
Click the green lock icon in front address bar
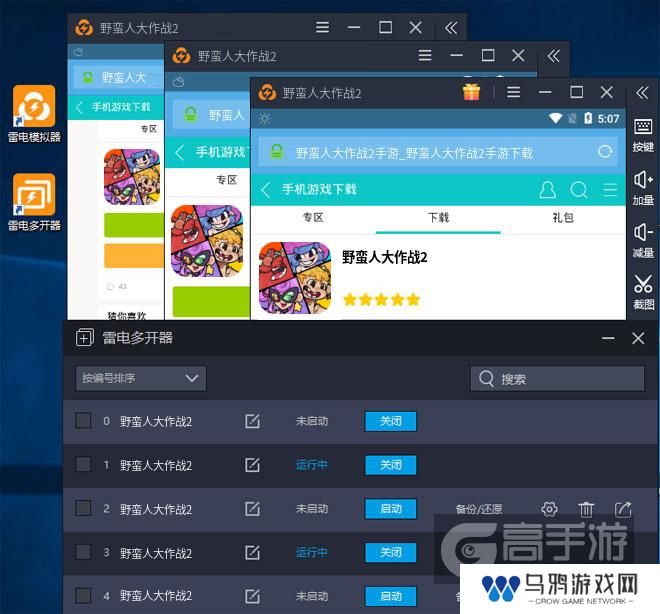point(277,152)
